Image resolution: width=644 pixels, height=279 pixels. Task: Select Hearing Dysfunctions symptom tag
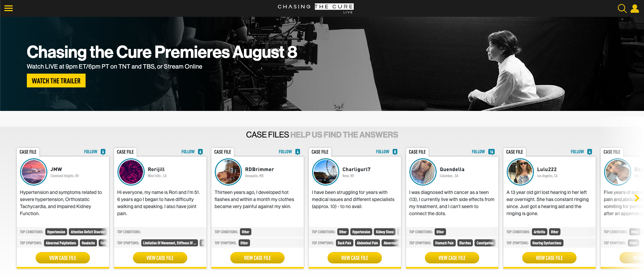click(547, 243)
